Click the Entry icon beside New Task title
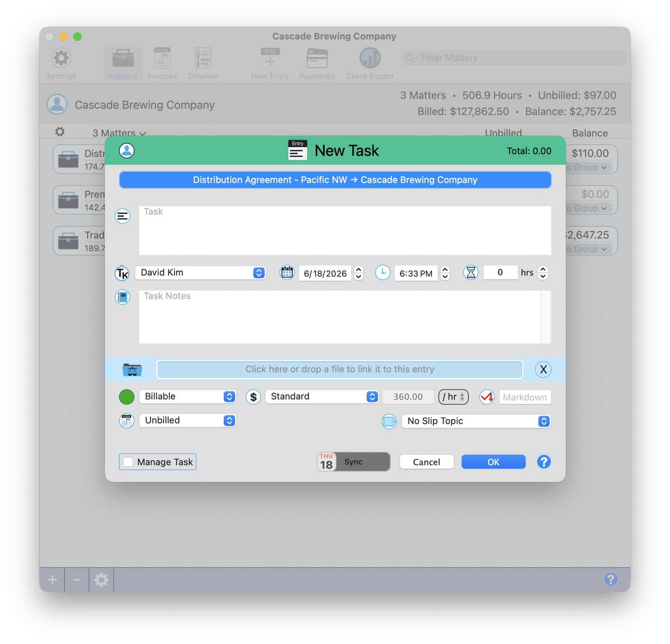Viewport: 670px width, 644px height. tap(298, 150)
